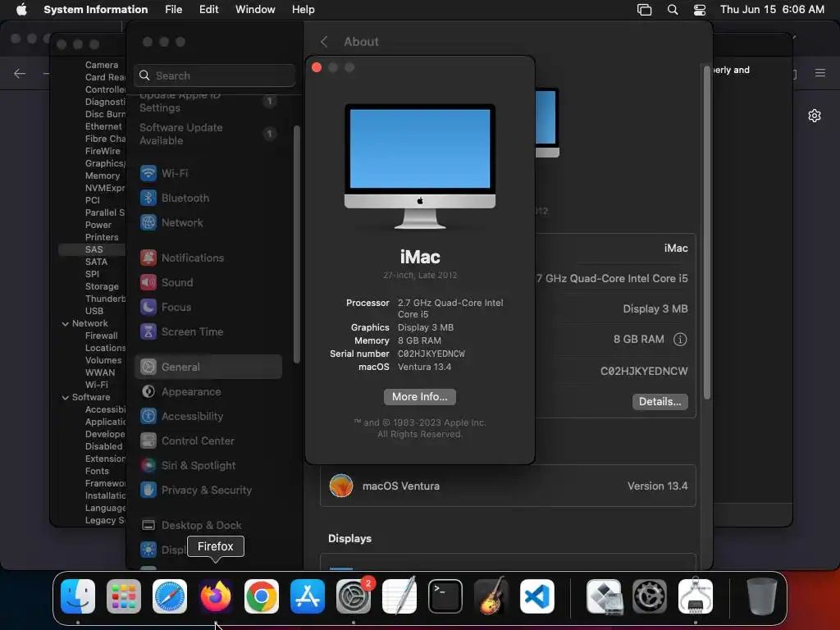Open Launchpad in the Dock

click(x=124, y=596)
